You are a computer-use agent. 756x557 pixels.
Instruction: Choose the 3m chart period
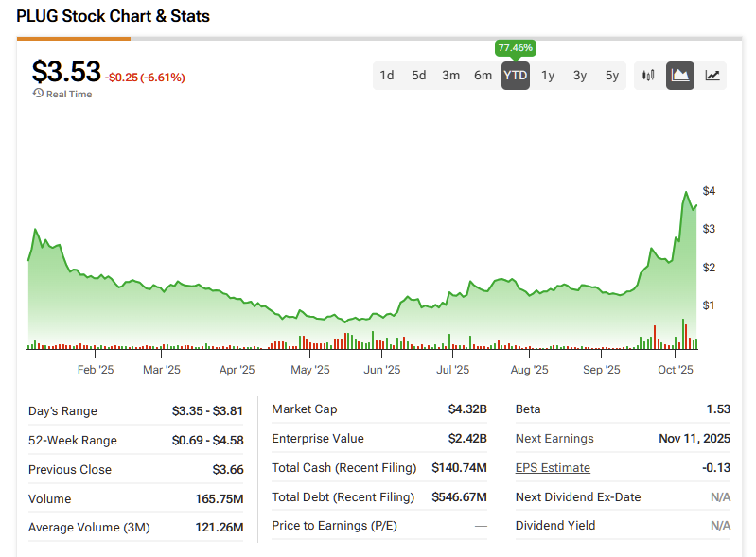coord(451,76)
